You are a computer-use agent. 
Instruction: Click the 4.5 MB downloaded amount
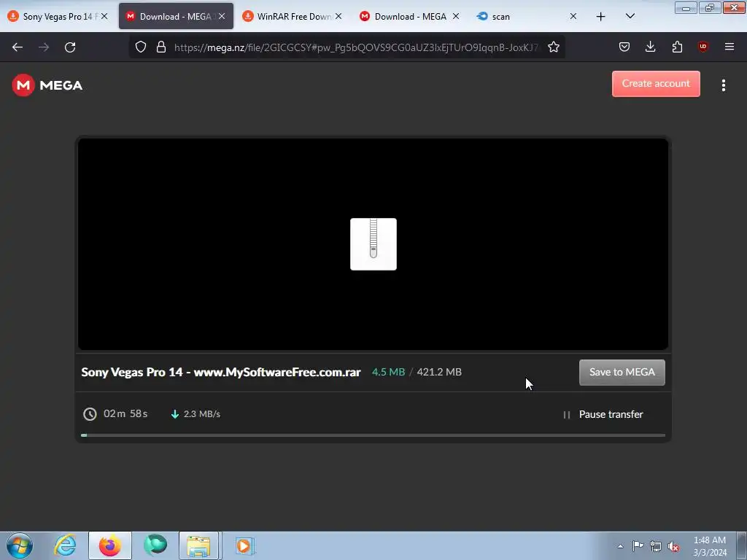(388, 372)
